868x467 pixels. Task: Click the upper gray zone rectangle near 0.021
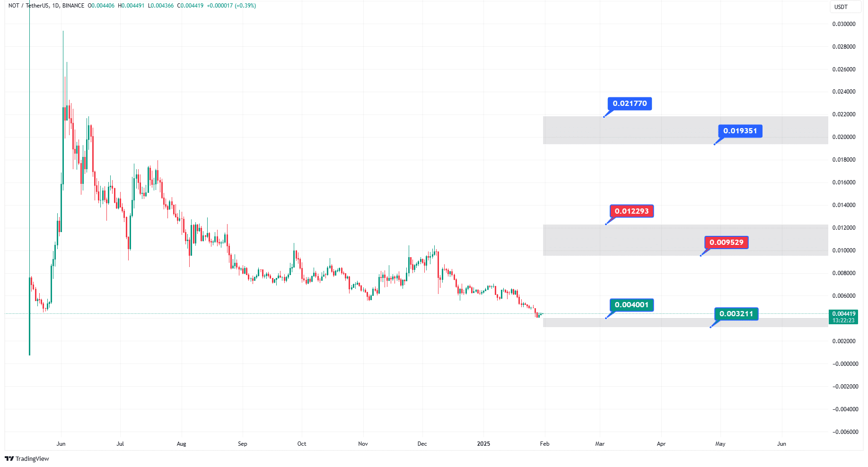685,130
